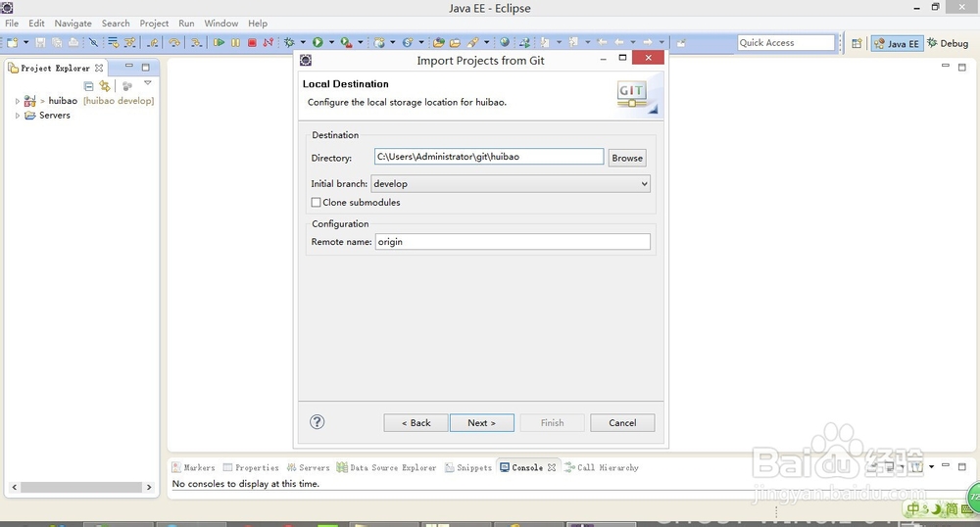Click the Open Perspective icon
Viewport: 980px width, 527px height.
(857, 43)
